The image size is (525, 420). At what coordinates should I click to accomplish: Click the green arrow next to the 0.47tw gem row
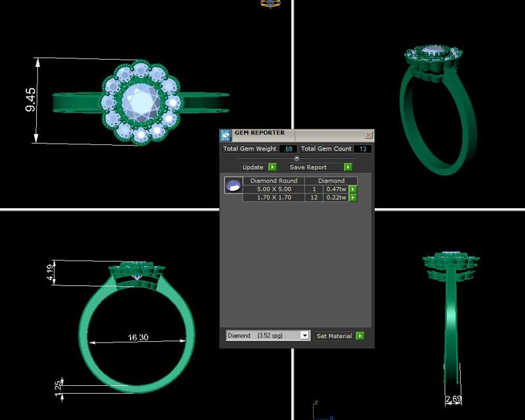click(352, 188)
